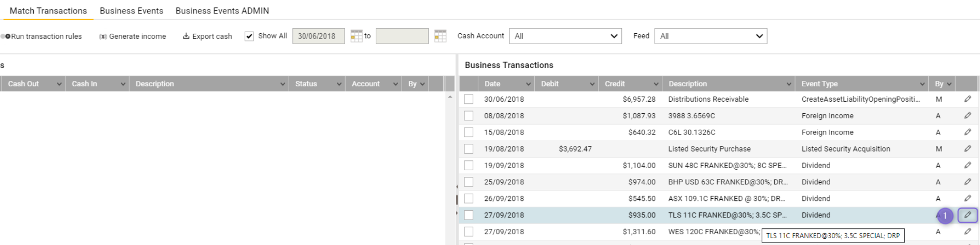The image size is (980, 245).
Task: Toggle the Show All checkbox
Action: pos(249,36)
